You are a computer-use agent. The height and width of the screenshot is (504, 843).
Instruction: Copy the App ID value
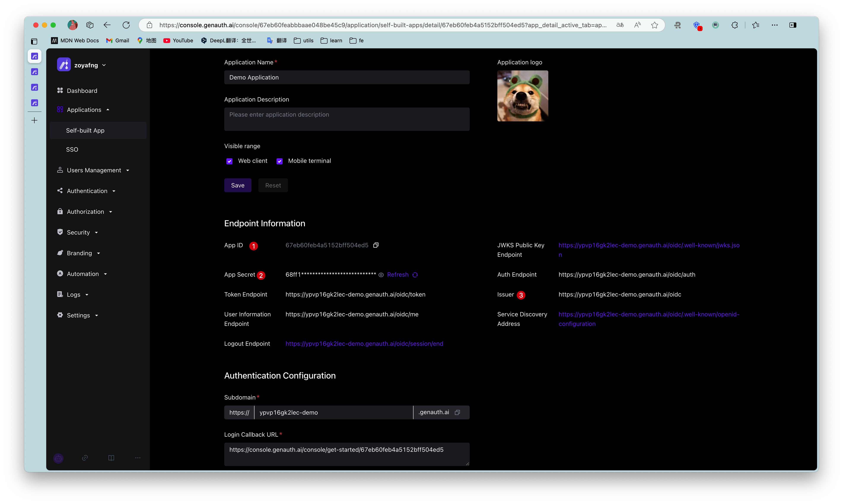[x=376, y=245]
